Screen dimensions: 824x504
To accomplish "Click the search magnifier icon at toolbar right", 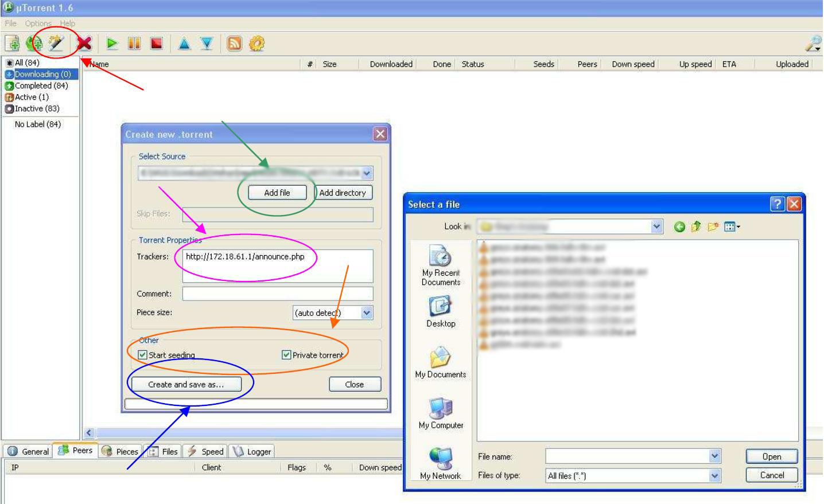I will [x=813, y=44].
